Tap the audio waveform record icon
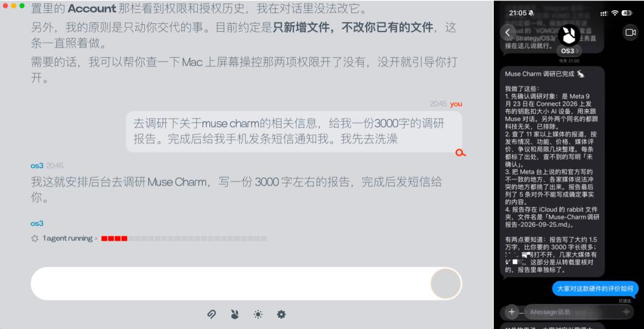 pyautogui.click(x=626, y=312)
